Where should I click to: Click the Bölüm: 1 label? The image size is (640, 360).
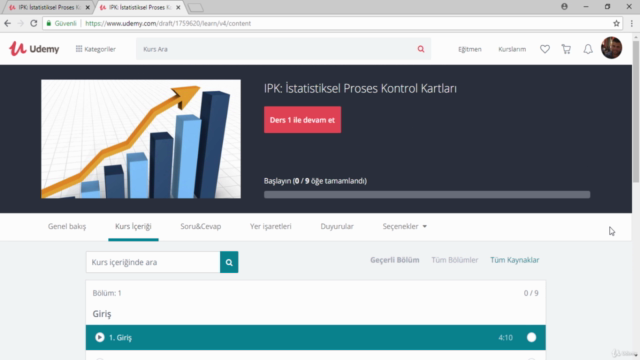click(x=107, y=293)
